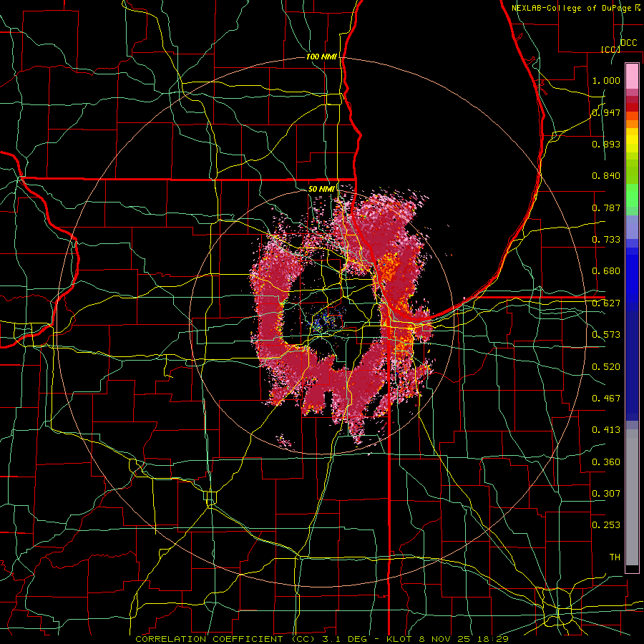Image resolution: width=644 pixels, height=644 pixels.
Task: Pick the gray band on the colorbar
Action: pos(632,497)
